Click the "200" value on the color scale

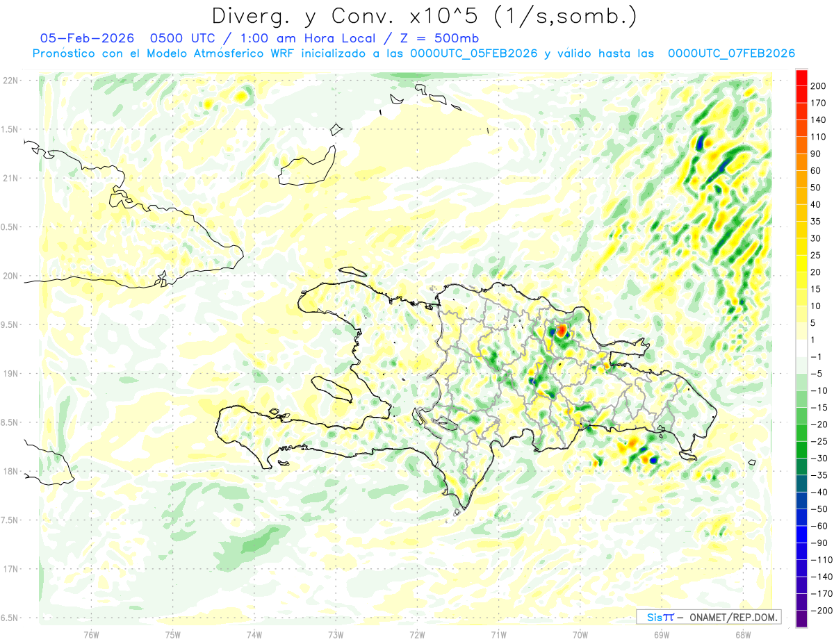[x=818, y=86]
